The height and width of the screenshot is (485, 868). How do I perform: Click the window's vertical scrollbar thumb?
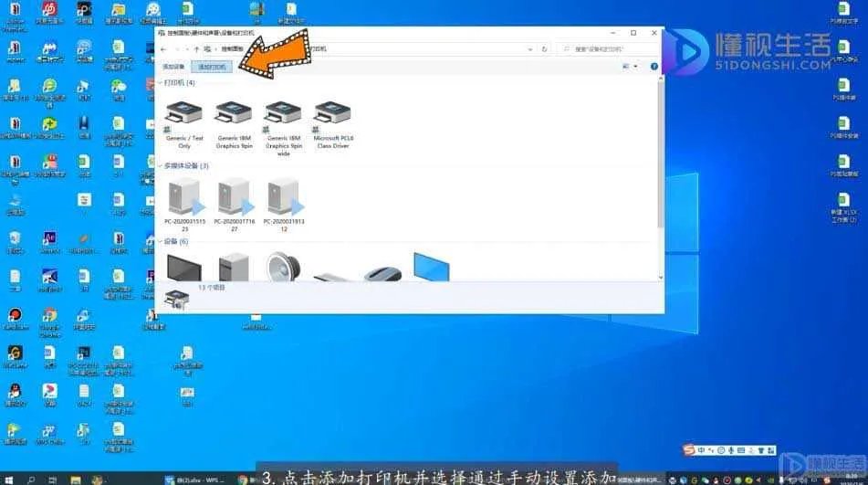click(660, 155)
